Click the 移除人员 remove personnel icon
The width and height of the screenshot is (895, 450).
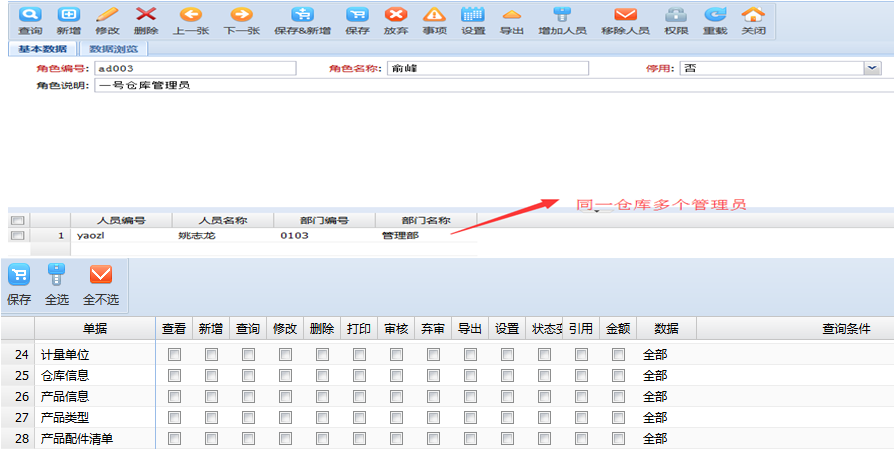625,16
